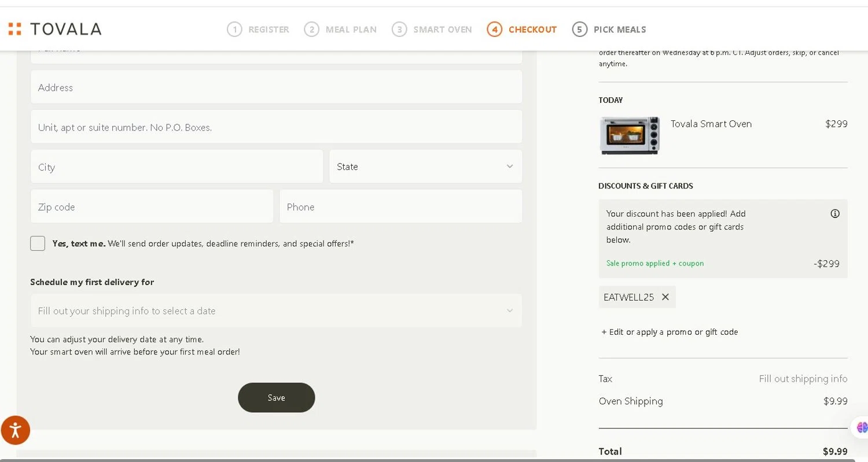The width and height of the screenshot is (868, 462).
Task: Go to the Register step
Action: [x=258, y=29]
